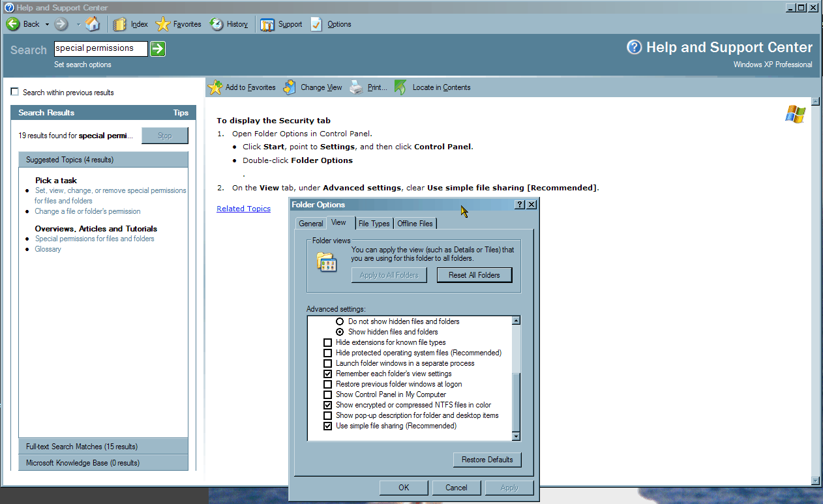Screen dimensions: 823x504
Task: Click the Tips link in Search Results
Action: coord(181,113)
